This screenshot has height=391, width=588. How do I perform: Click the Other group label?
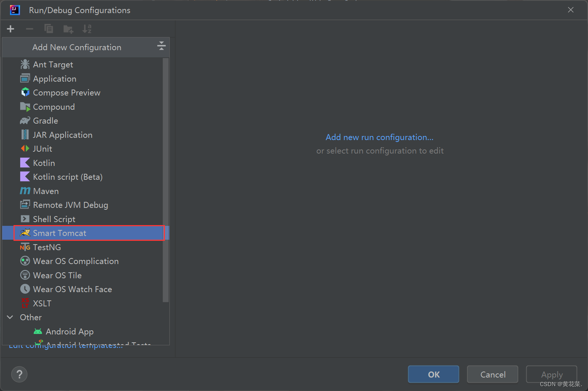click(31, 317)
